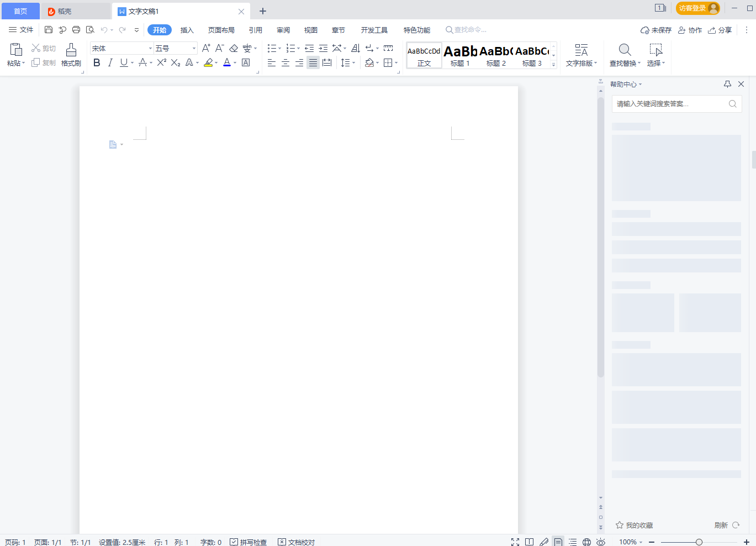Click the Unsaved (未保存) cloud status
Viewport: 756px width, 546px height.
tap(656, 30)
